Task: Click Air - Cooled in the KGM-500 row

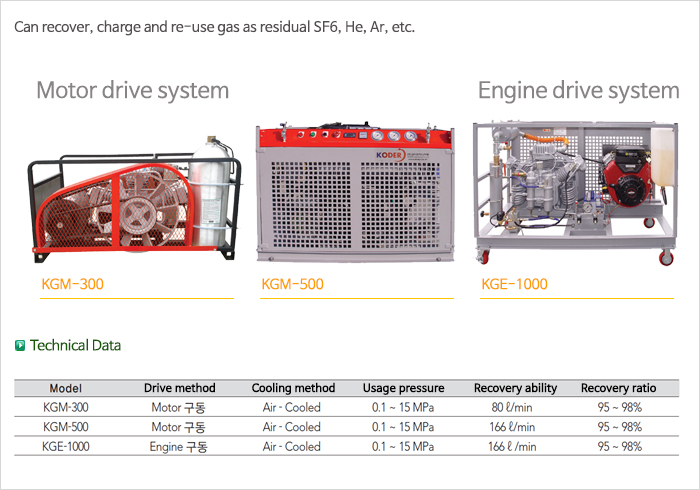Action: click(292, 427)
